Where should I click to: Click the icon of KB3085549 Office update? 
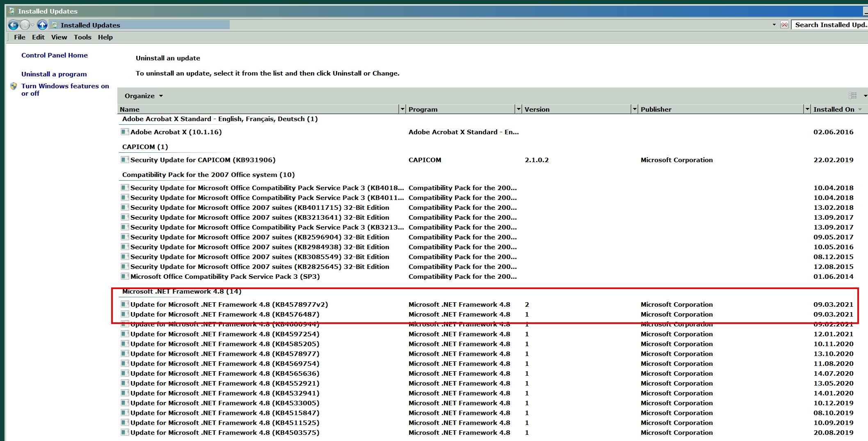click(x=125, y=257)
